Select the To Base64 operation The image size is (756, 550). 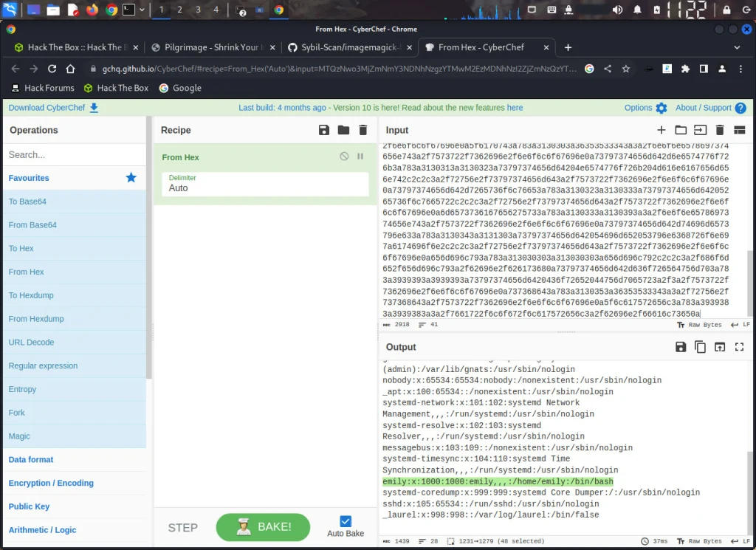pyautogui.click(x=75, y=202)
